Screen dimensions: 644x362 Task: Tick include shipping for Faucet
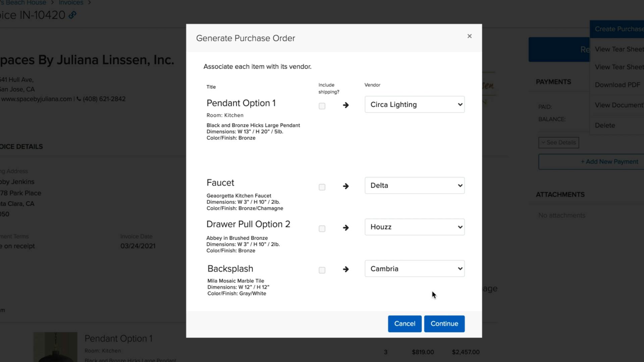coord(322,187)
